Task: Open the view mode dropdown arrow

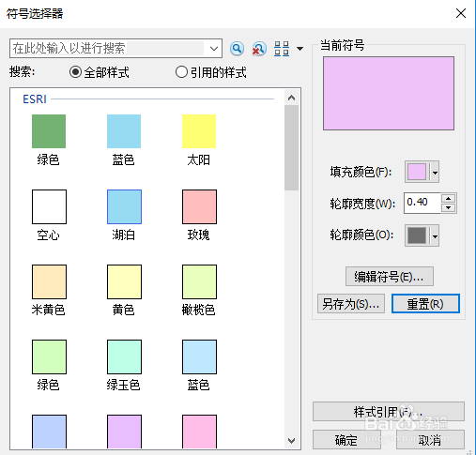Action: pyautogui.click(x=299, y=49)
